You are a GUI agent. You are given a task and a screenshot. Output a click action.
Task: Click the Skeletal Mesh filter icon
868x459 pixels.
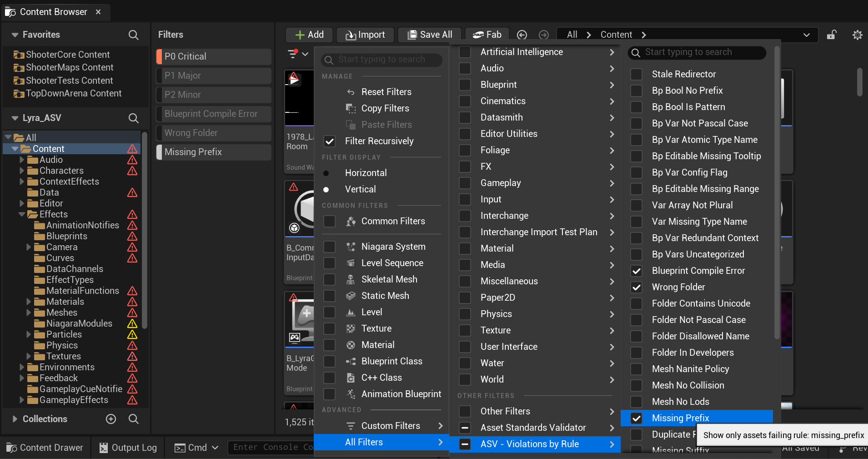[x=351, y=279]
